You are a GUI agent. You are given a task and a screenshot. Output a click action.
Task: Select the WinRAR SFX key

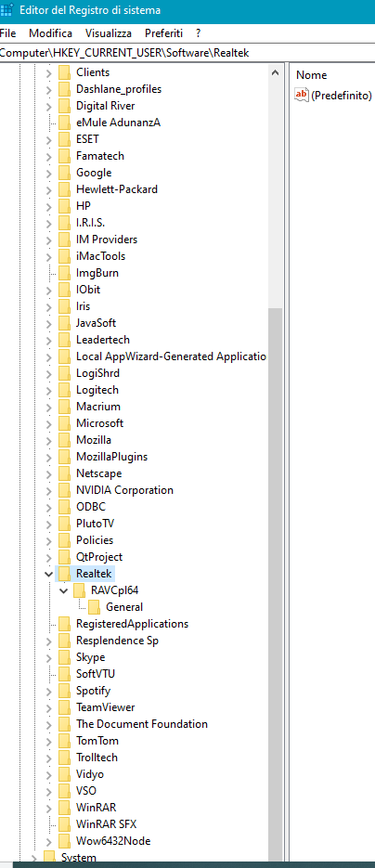(x=106, y=824)
